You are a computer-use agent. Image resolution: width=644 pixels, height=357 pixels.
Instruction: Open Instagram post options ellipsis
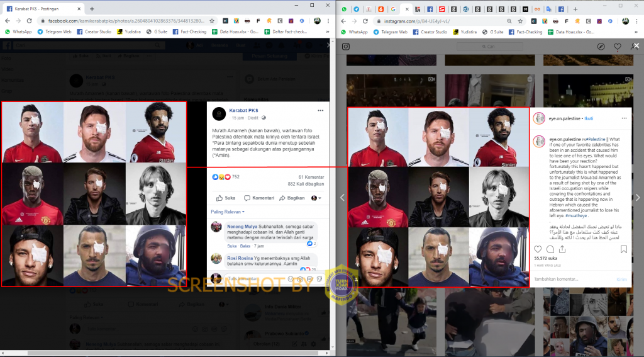[x=624, y=118]
